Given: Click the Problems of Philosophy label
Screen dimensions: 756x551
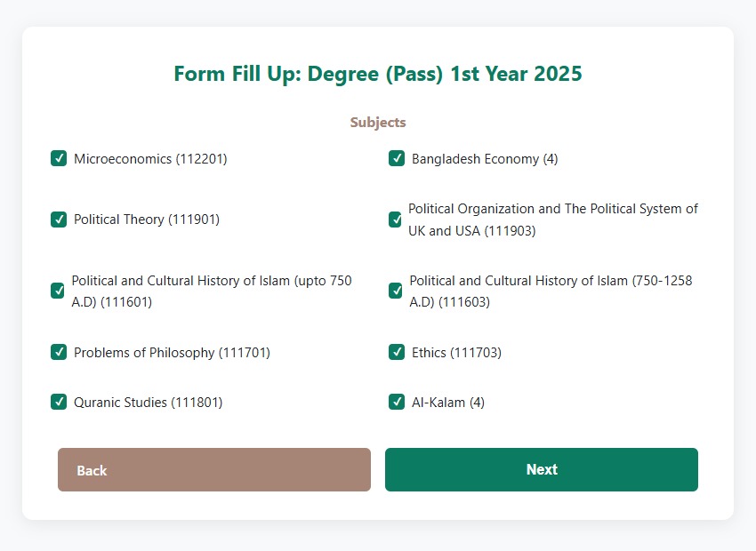Looking at the screenshot, I should (x=172, y=353).
